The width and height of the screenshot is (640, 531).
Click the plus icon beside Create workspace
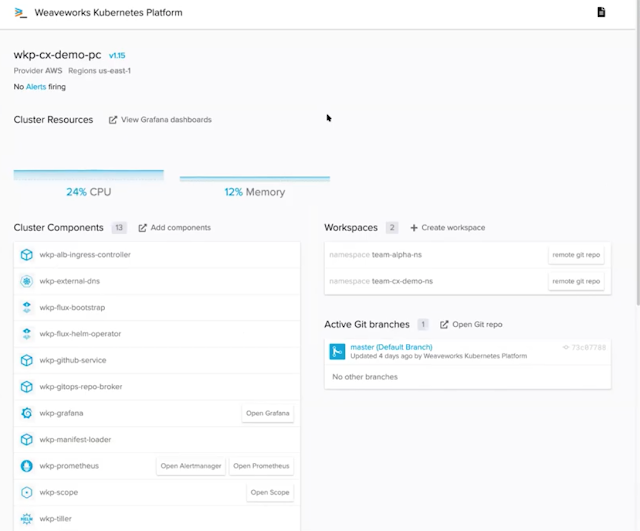coord(414,228)
